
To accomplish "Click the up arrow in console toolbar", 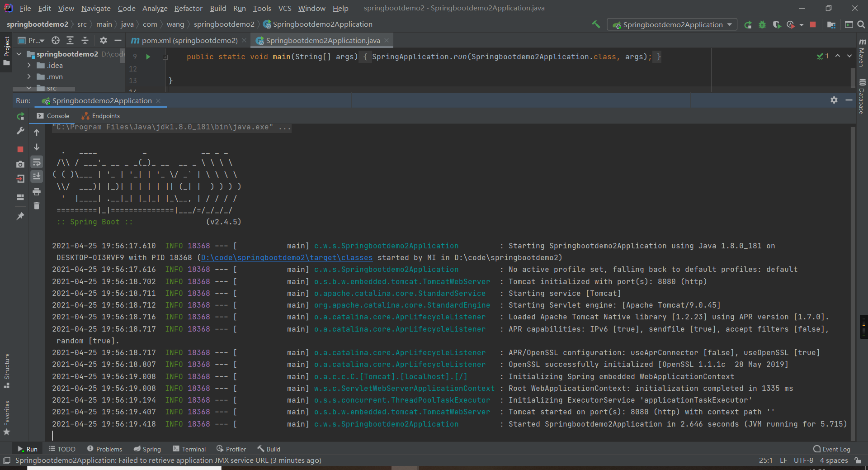I will click(37, 133).
